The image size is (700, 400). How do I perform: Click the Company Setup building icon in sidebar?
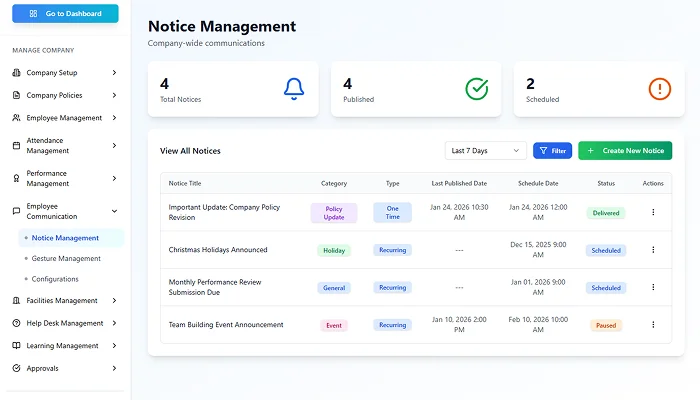pos(16,73)
